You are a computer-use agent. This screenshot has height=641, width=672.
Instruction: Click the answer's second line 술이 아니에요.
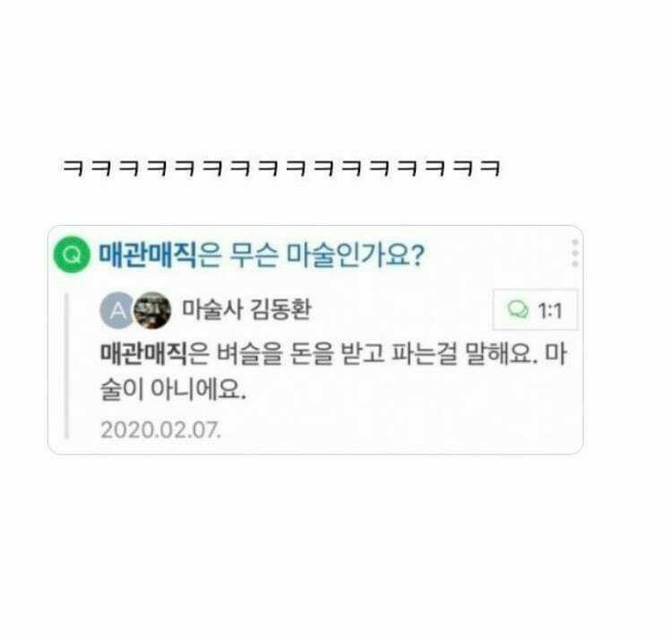point(173,389)
